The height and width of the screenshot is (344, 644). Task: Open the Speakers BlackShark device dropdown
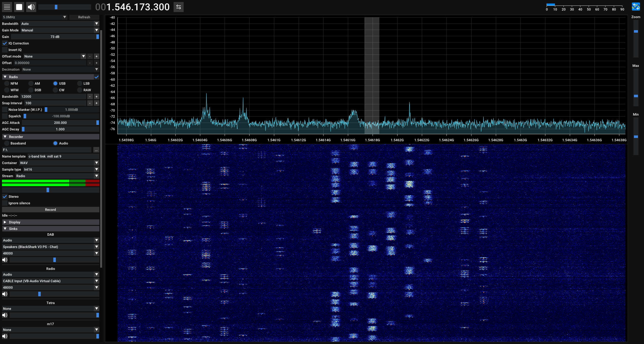(51, 247)
